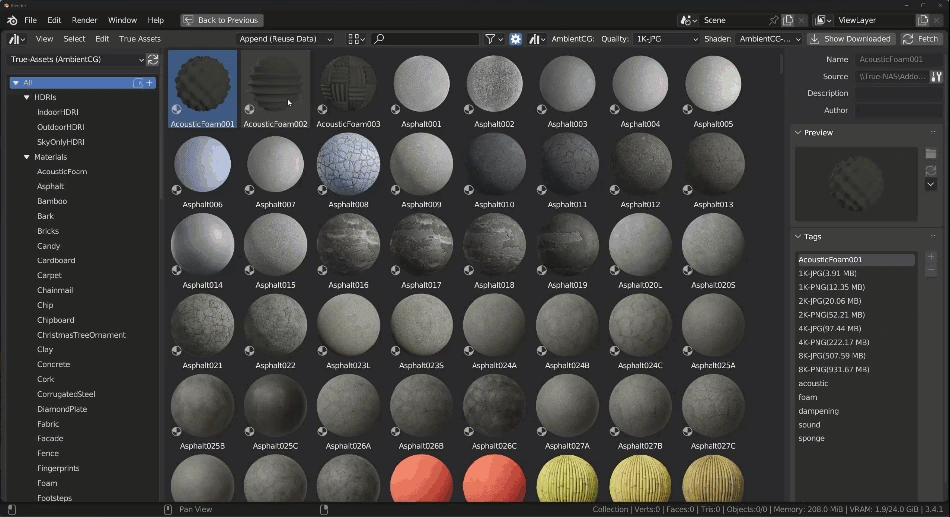The height and width of the screenshot is (517, 950).
Task: Add a new tag with plus button
Action: click(931, 257)
